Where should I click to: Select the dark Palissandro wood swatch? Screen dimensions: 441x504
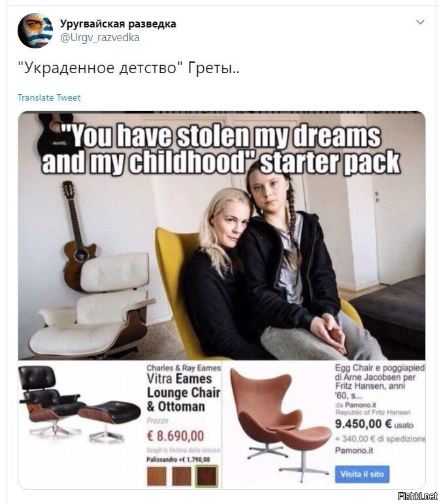pyautogui.click(x=206, y=476)
